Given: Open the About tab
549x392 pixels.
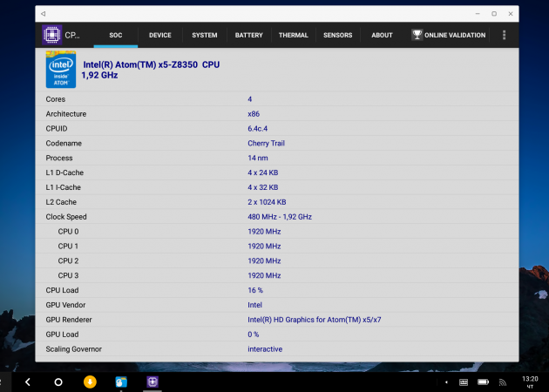Looking at the screenshot, I should [382, 35].
